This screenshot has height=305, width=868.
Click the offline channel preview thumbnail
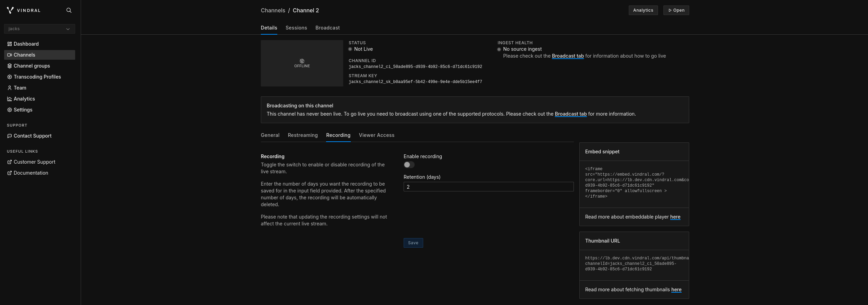point(302,63)
